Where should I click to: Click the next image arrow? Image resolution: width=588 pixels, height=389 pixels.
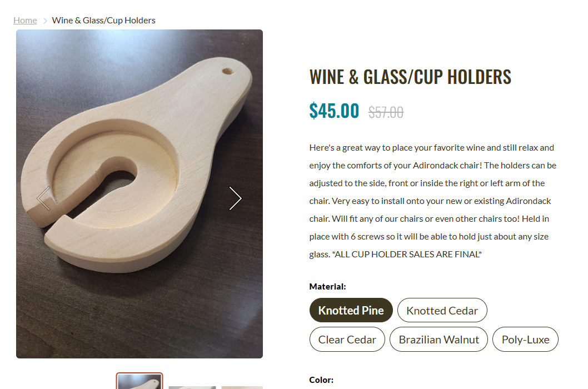(x=235, y=198)
